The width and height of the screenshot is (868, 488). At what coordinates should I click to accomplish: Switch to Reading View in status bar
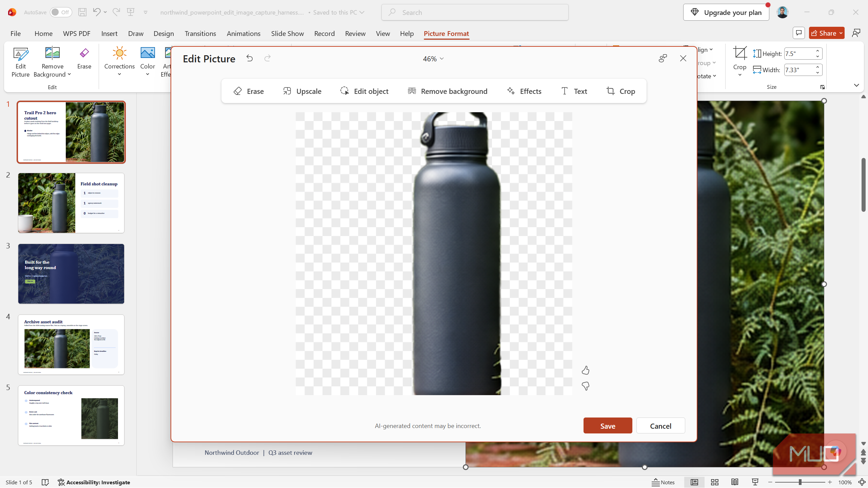tap(735, 482)
